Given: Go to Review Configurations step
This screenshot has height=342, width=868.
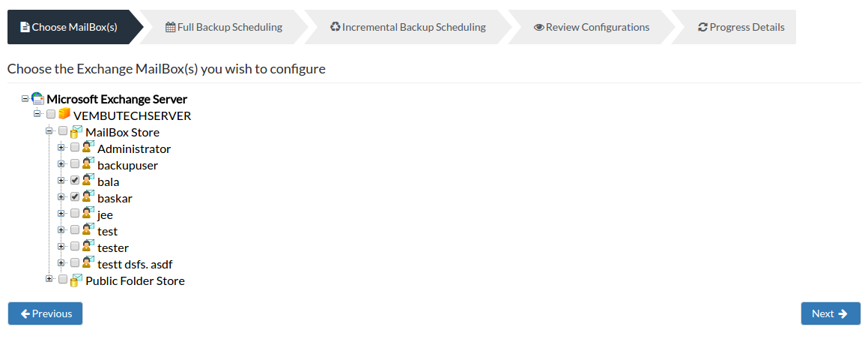Looking at the screenshot, I should pos(591,26).
